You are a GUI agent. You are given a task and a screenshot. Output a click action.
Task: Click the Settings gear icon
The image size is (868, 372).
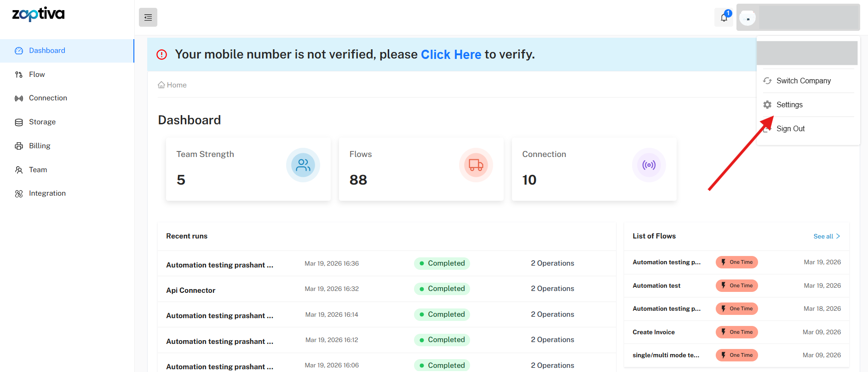[x=767, y=105]
